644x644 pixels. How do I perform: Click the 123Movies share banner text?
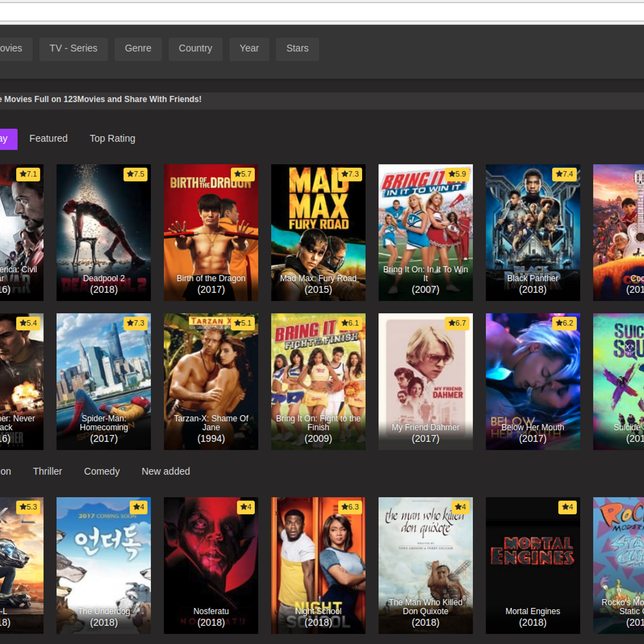click(x=101, y=99)
